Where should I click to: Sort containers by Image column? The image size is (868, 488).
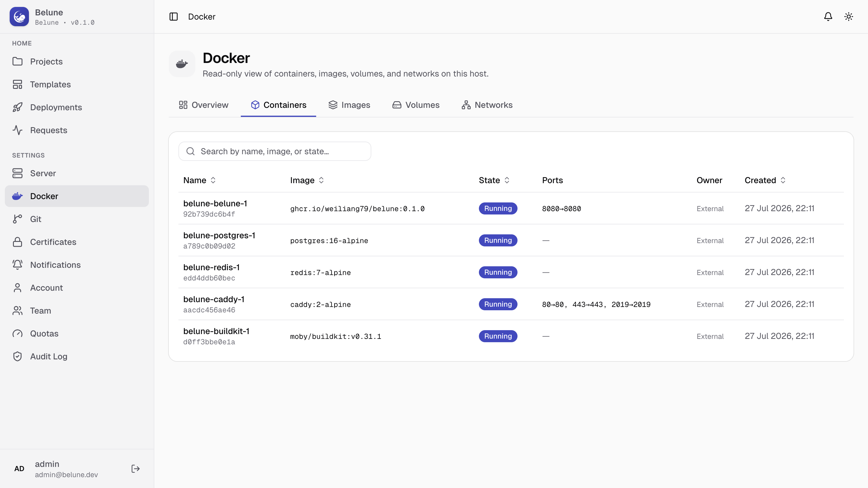pos(307,180)
